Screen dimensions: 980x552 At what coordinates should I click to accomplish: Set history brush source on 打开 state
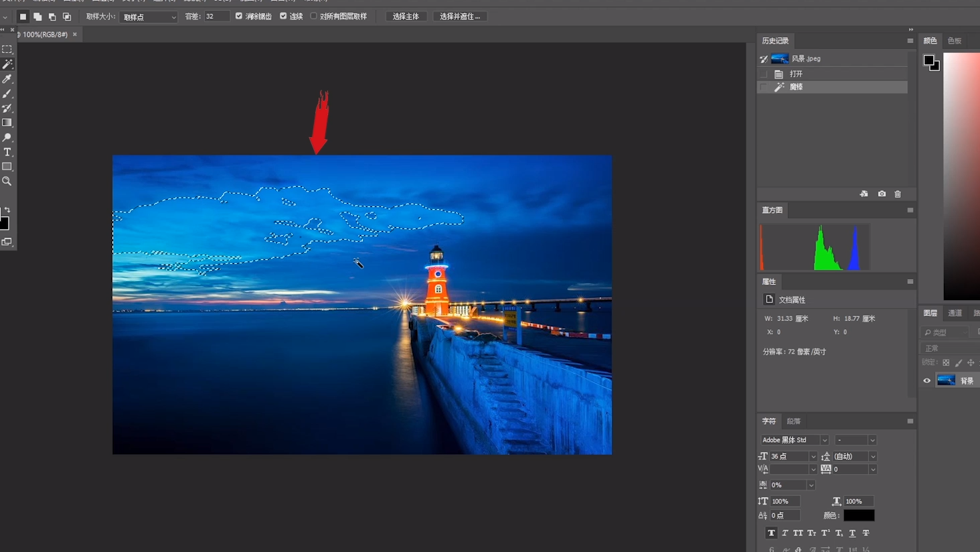click(x=764, y=74)
